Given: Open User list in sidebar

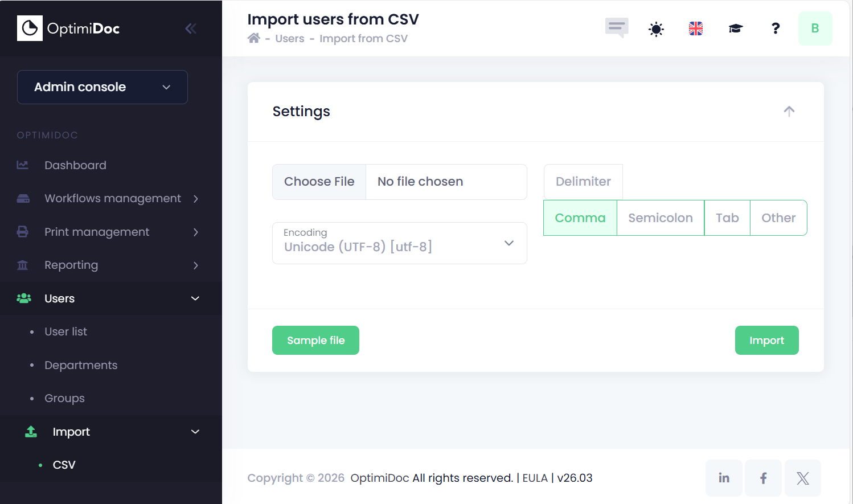Looking at the screenshot, I should (66, 331).
